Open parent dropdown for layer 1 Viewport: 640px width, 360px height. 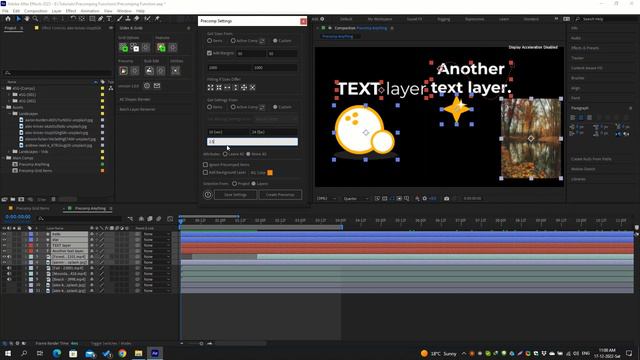click(157, 234)
